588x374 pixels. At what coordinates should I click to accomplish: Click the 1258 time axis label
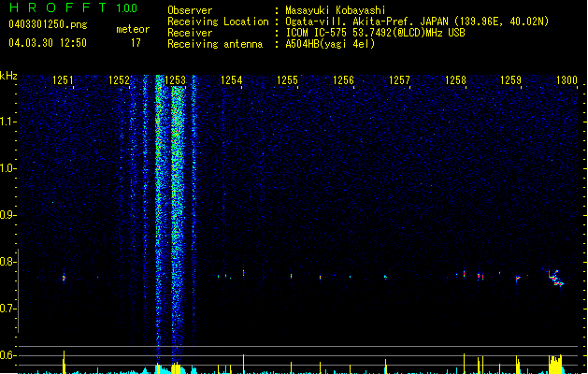(x=455, y=80)
